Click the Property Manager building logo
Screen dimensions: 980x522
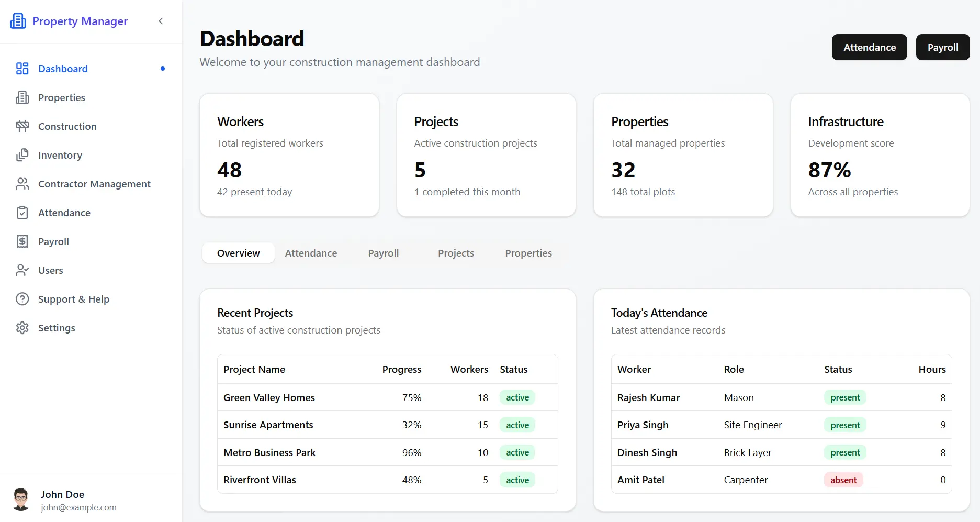(x=18, y=20)
